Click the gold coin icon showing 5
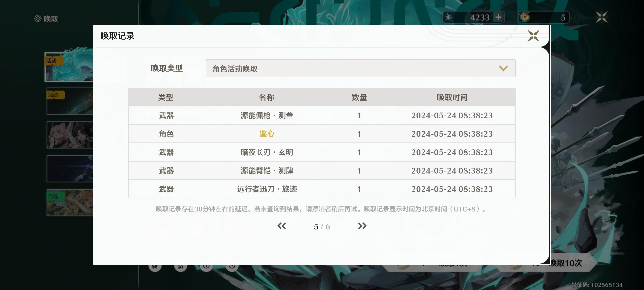 pos(524,17)
